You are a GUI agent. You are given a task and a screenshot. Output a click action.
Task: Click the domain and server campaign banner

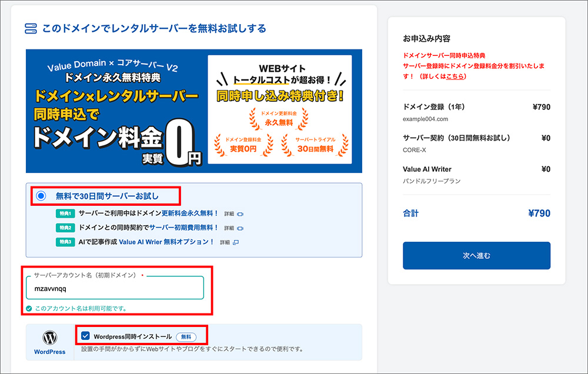194,111
